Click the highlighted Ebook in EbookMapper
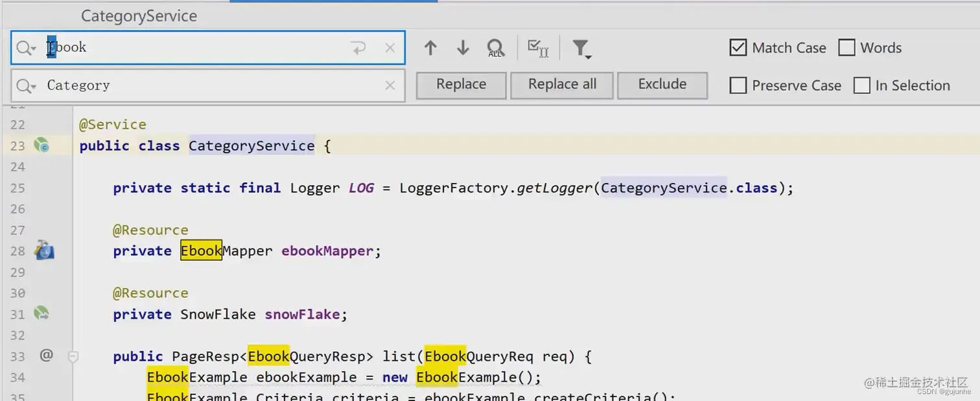This screenshot has width=980, height=401. (x=201, y=250)
